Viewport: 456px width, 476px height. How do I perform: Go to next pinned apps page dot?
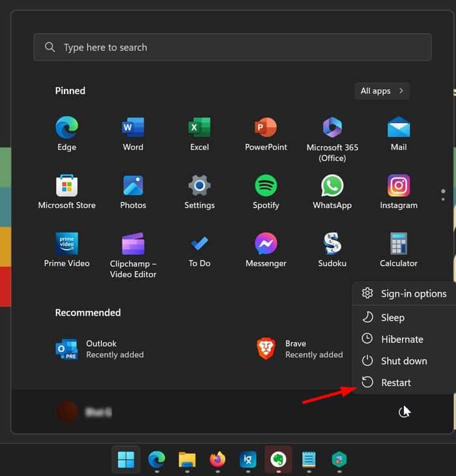(x=443, y=200)
